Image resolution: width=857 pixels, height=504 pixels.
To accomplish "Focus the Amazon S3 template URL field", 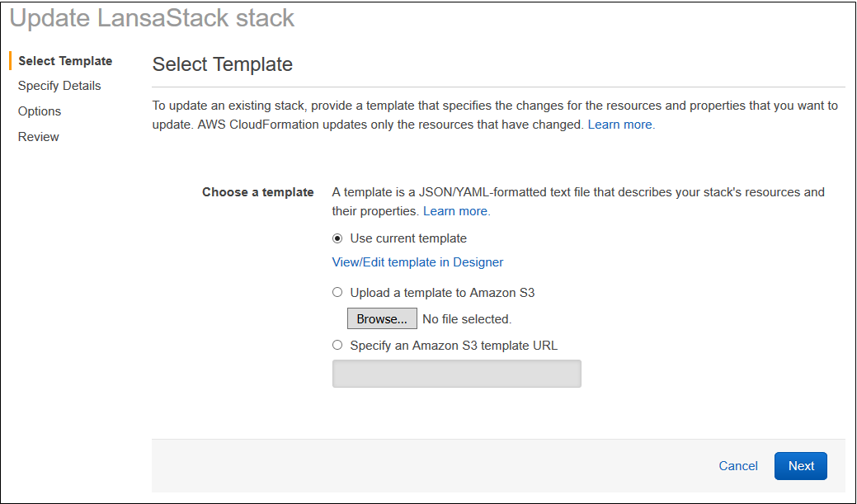I will click(456, 374).
